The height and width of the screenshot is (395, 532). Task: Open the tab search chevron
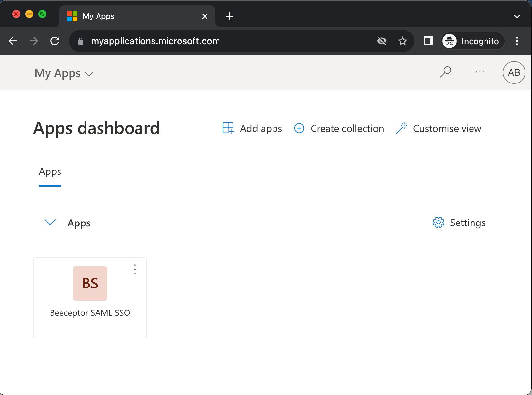pos(516,16)
